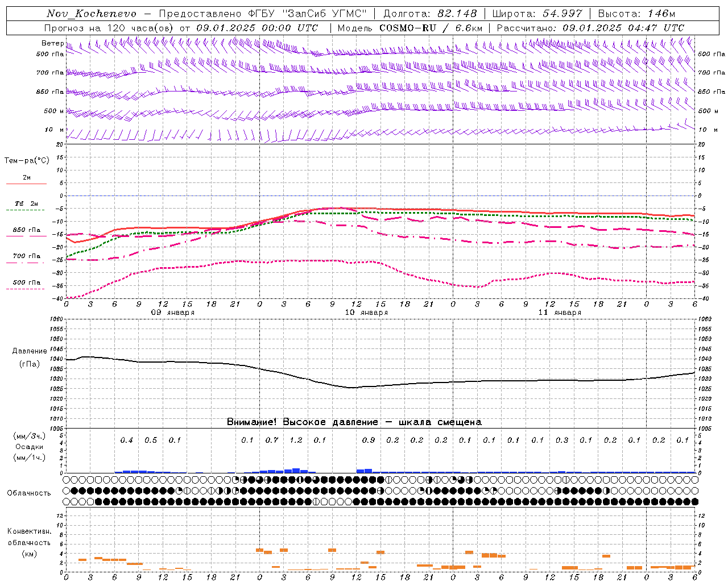Click the 'Модель COSMO-RU / 6.6км' label
The height and width of the screenshot is (582, 728).
tap(409, 28)
